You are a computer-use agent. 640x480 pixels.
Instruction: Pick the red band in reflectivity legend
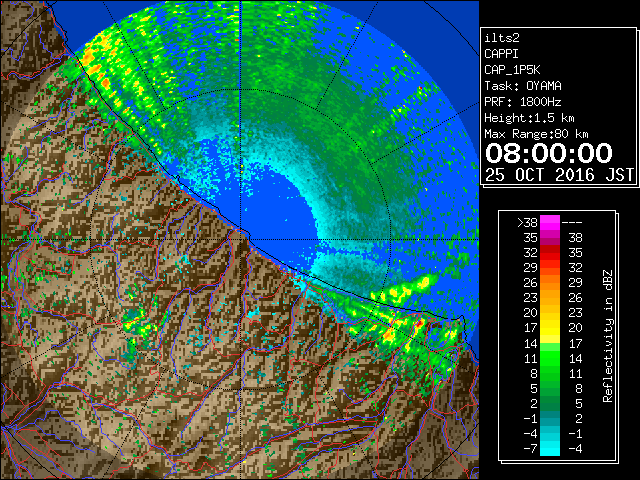click(x=550, y=253)
